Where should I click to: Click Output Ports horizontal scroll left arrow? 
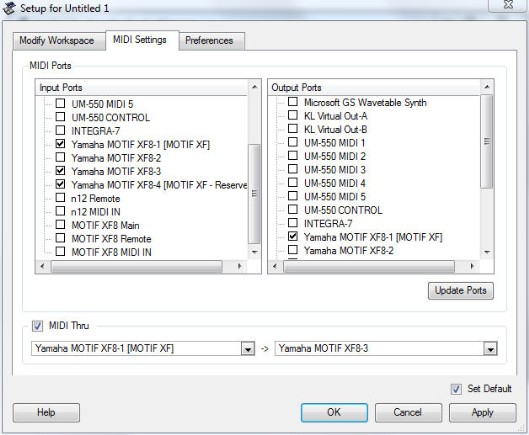click(275, 266)
